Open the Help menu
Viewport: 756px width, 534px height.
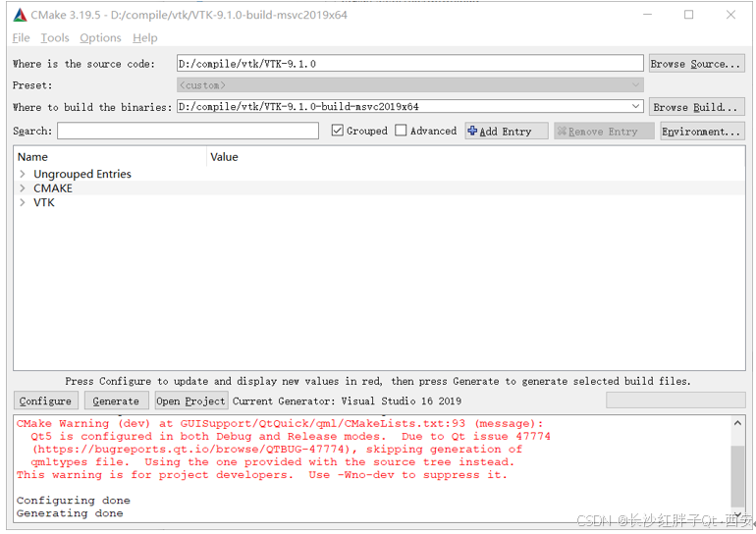pyautogui.click(x=145, y=37)
